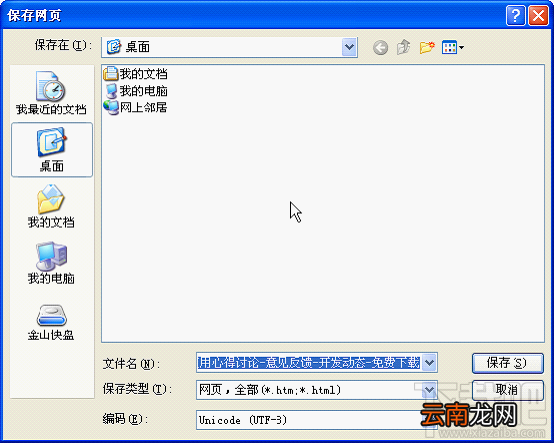Open 金山快盘 in the places bar
Image resolution: width=554 pixels, height=443 pixels.
[51, 323]
